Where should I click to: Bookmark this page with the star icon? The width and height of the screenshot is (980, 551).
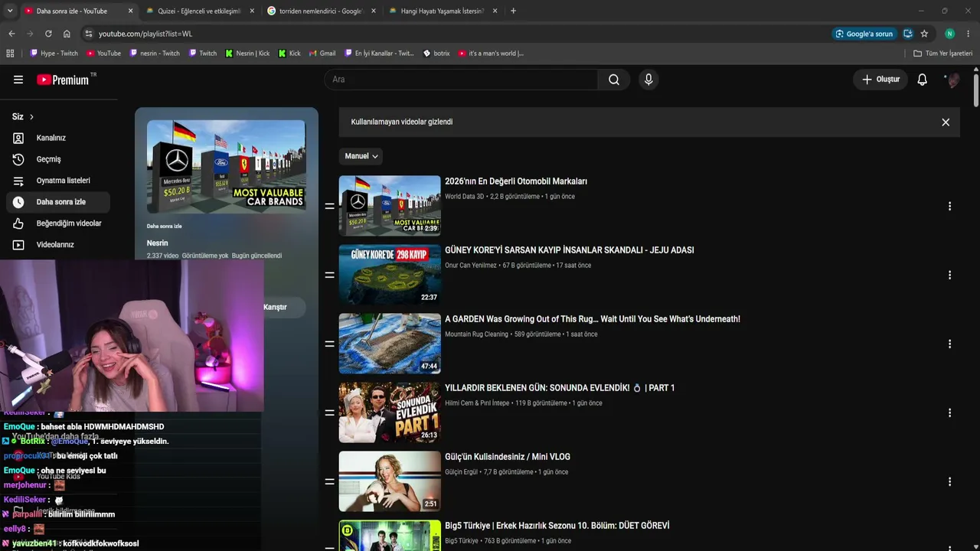click(924, 34)
